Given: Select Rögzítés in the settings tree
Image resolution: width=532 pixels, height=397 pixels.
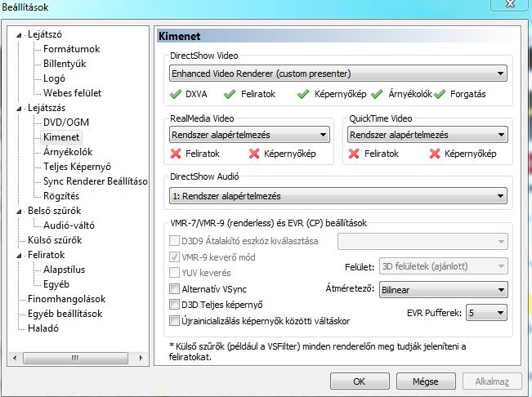Looking at the screenshot, I should click(x=61, y=196).
